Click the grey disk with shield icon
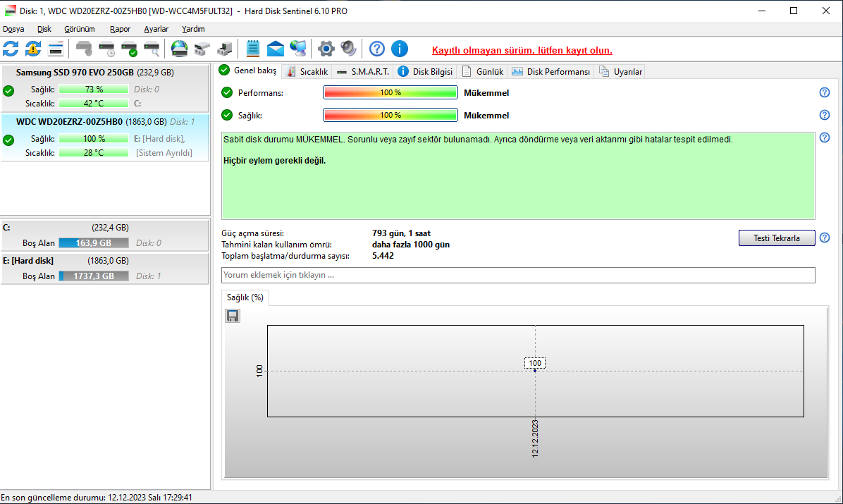 pyautogui.click(x=84, y=49)
